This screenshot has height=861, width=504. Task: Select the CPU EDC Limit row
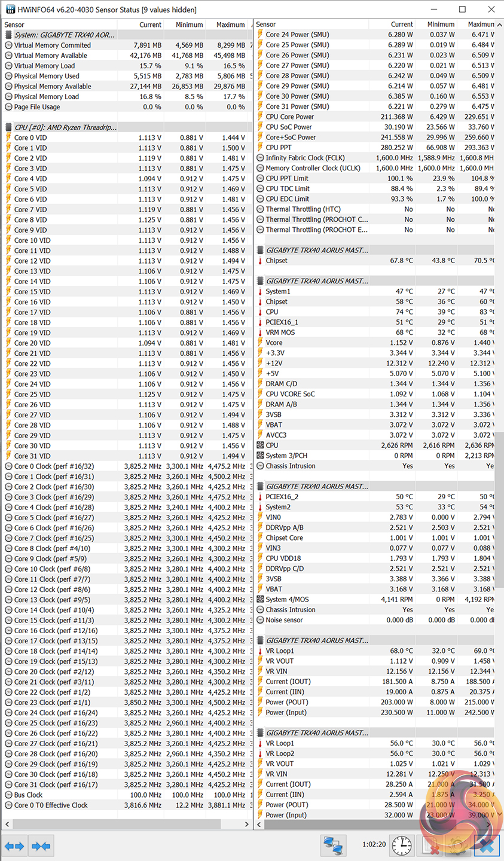375,199
